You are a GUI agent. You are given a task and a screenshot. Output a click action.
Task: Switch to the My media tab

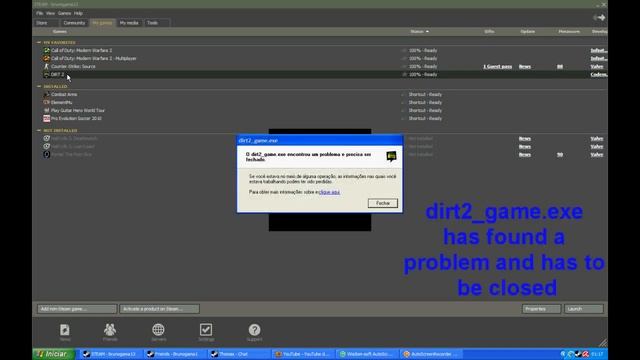click(x=129, y=23)
